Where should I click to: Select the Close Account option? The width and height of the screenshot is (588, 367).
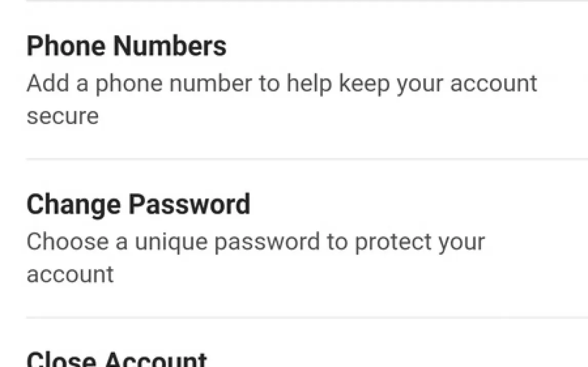[117, 359]
